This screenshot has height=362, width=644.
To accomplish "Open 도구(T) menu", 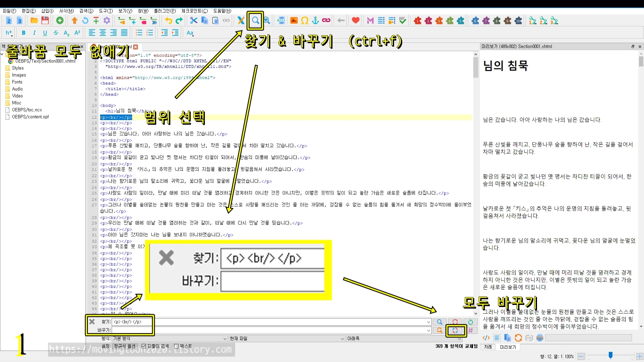I will click(x=106, y=11).
